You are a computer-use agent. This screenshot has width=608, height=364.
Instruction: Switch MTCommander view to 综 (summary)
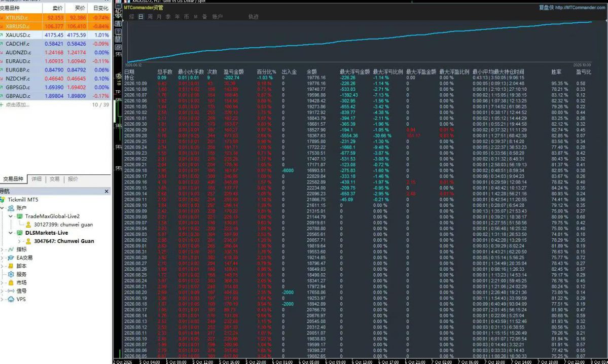tap(132, 17)
